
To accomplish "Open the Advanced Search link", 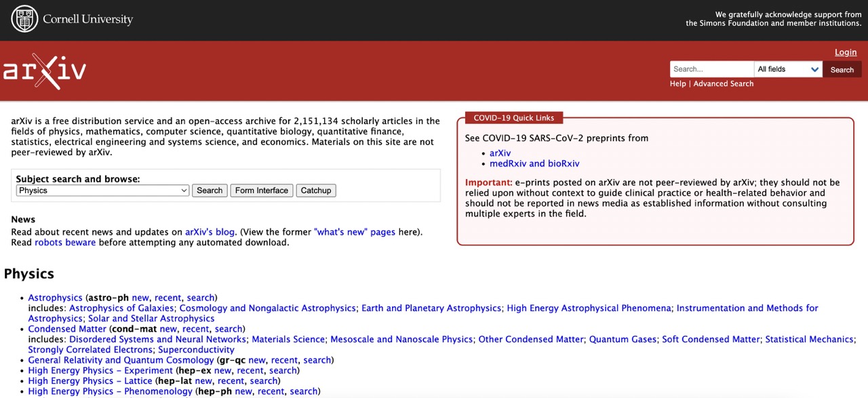I will [724, 83].
